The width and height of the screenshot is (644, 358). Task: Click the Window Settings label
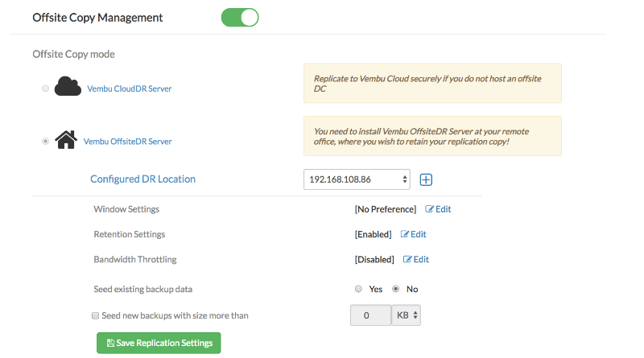point(126,209)
